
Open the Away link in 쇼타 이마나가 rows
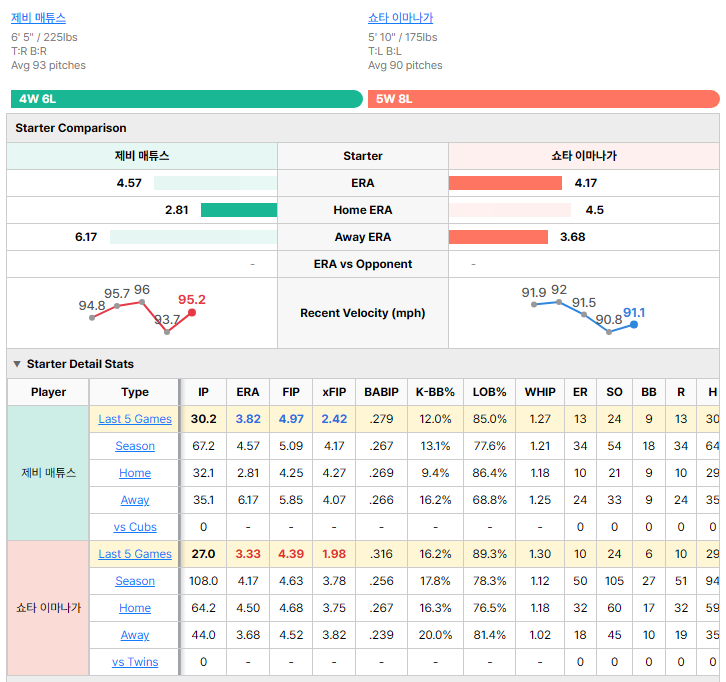point(135,635)
